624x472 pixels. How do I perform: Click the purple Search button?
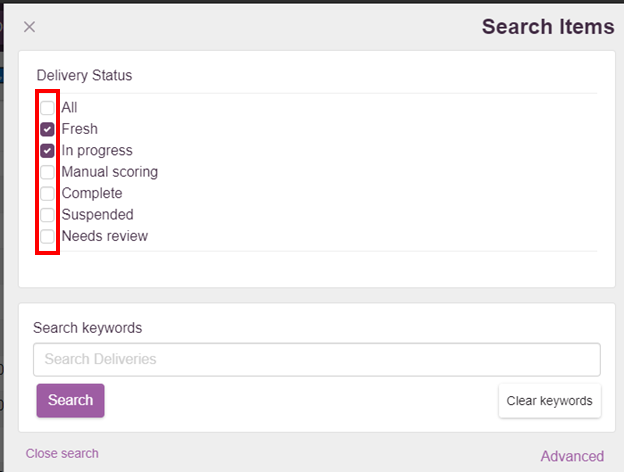click(70, 400)
